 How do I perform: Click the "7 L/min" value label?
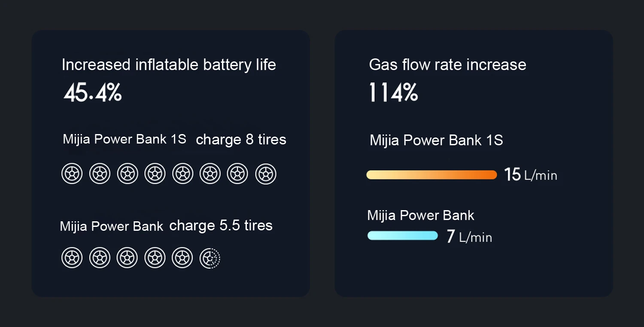click(x=469, y=237)
